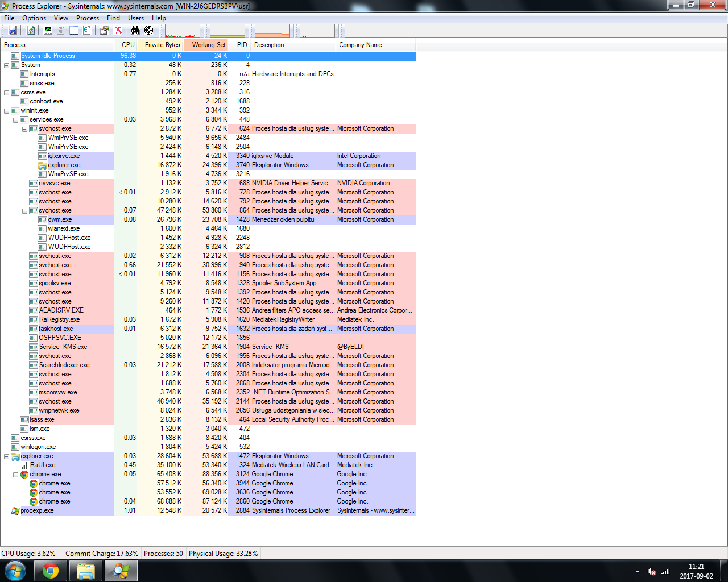
Task: Click the folder icon of explorer.exe PID 1472
Action: tap(15, 456)
